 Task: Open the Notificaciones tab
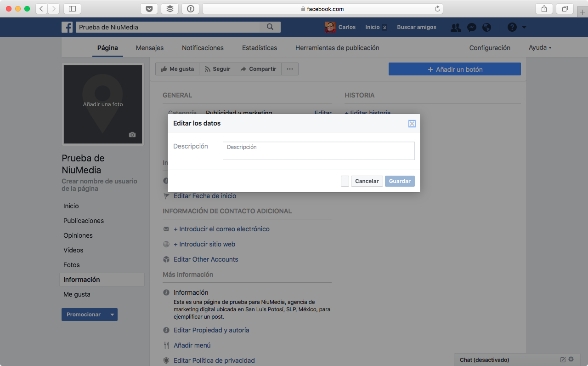click(203, 48)
